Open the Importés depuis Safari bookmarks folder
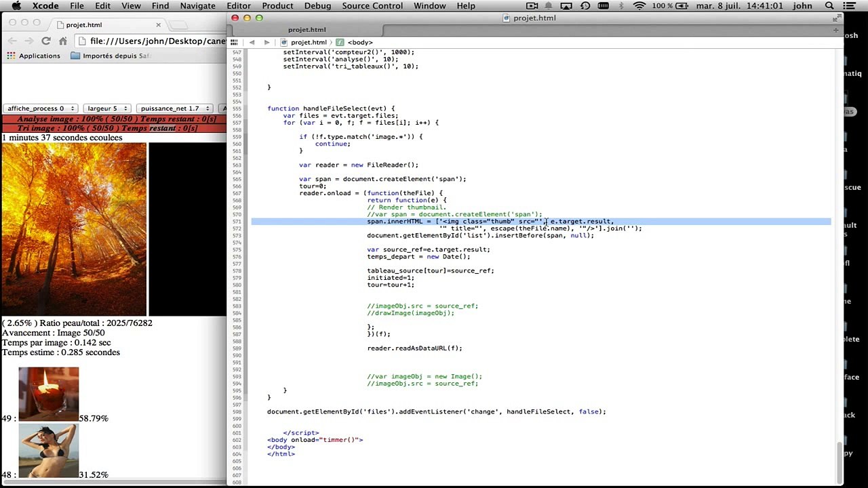 110,56
